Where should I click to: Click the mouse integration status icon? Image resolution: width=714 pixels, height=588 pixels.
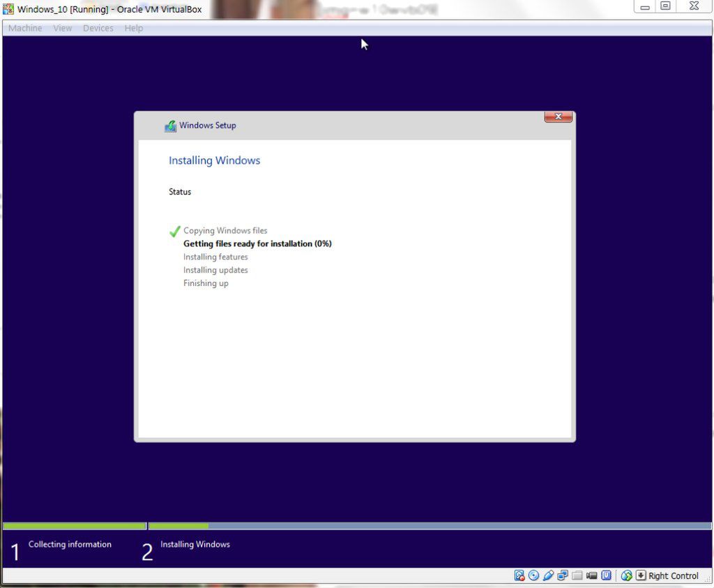point(627,575)
